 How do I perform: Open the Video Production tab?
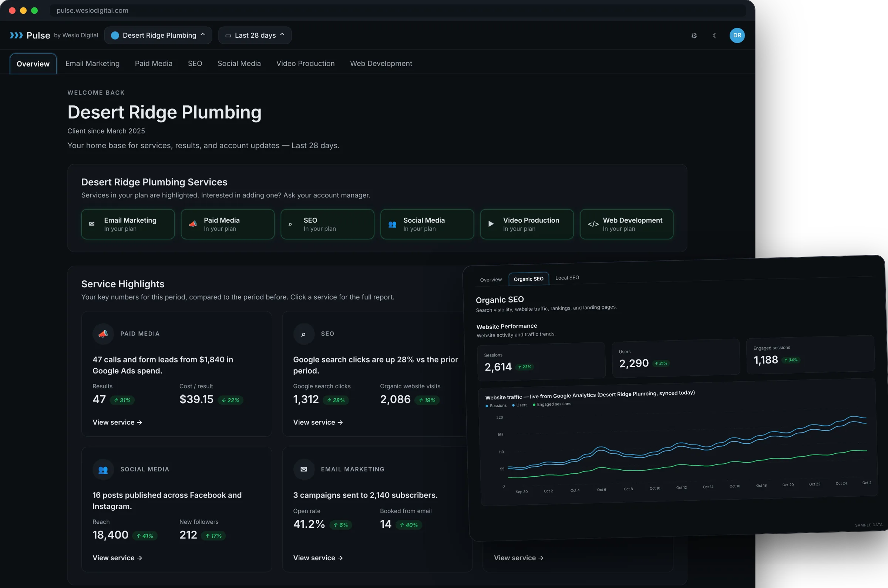[x=305, y=63]
